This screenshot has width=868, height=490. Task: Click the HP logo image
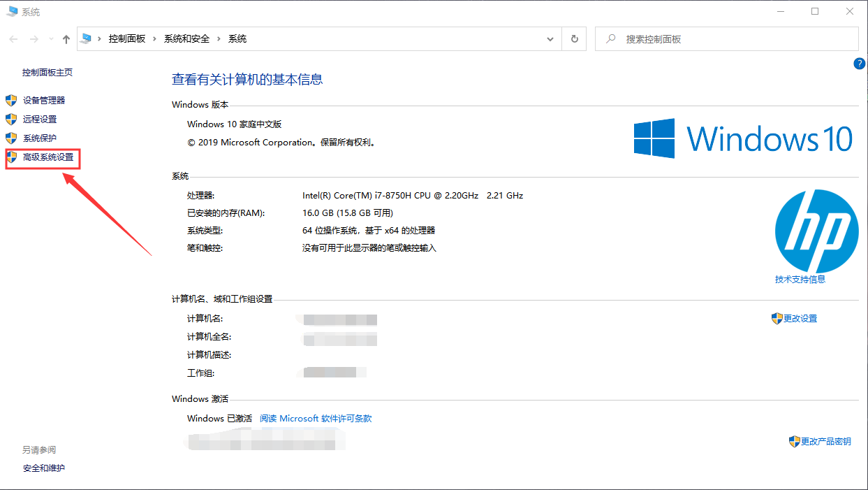point(817,231)
